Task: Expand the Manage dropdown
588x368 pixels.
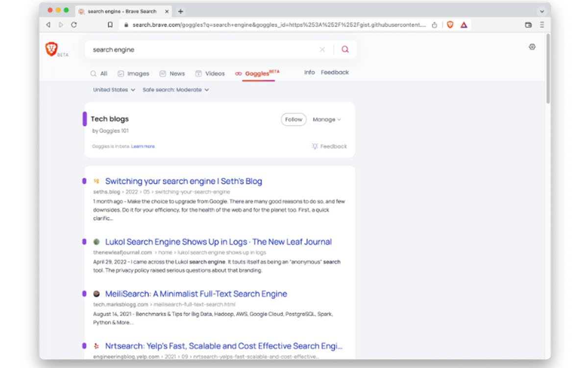Action: click(327, 119)
